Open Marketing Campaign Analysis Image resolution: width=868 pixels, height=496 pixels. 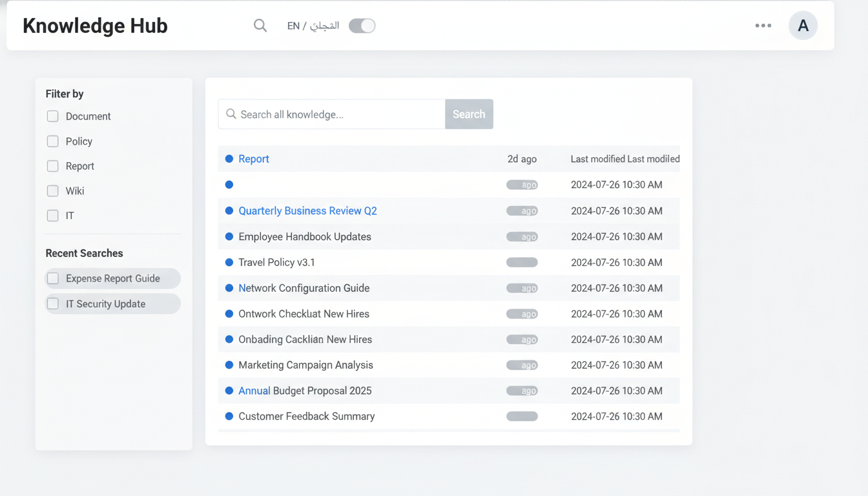click(305, 365)
